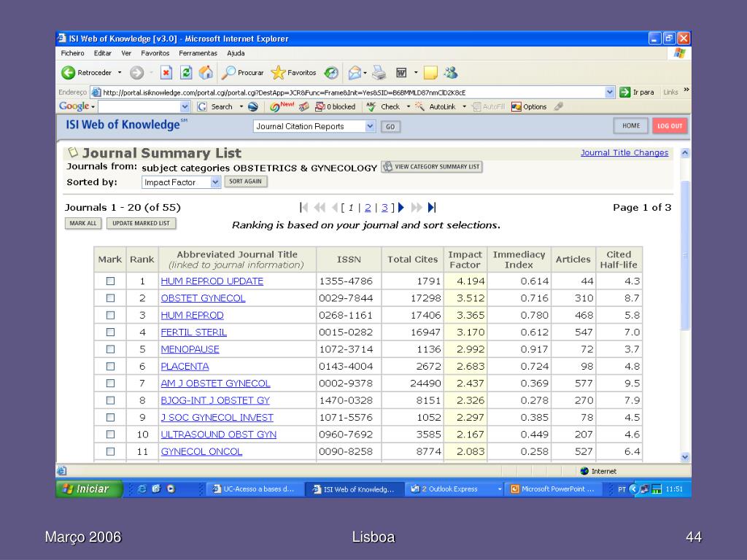This screenshot has height=560, width=747.
Task: Open the Google Search button dropdown arrow
Action: [241, 106]
